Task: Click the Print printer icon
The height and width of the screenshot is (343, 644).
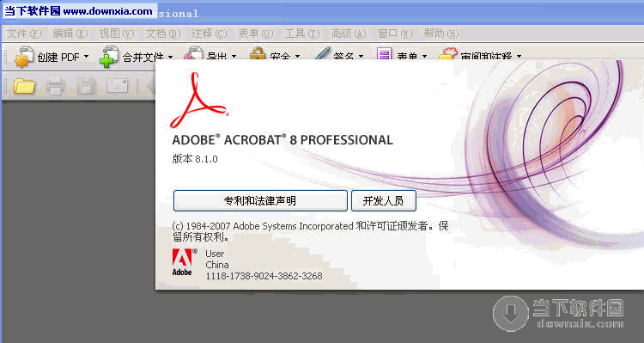Action: 56,86
